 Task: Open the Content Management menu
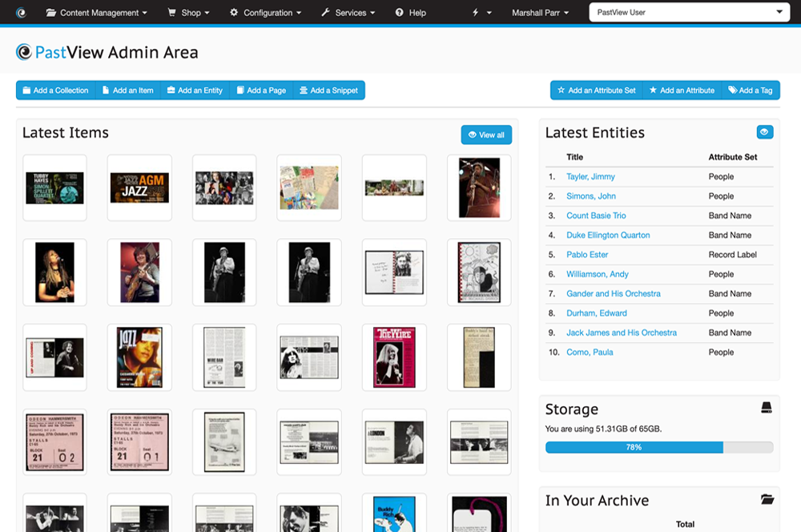pyautogui.click(x=97, y=12)
